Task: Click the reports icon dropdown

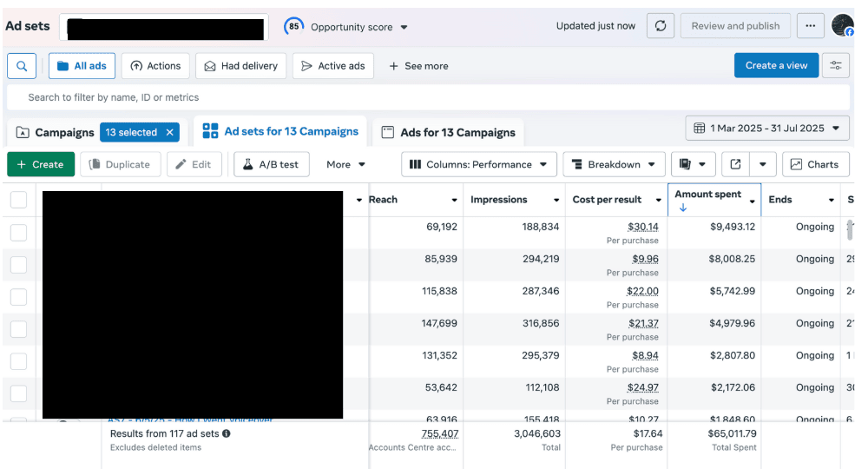Action: point(693,164)
